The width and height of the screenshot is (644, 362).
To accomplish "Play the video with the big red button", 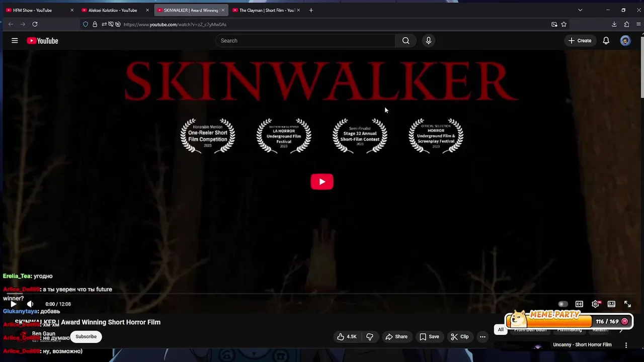I will (322, 182).
